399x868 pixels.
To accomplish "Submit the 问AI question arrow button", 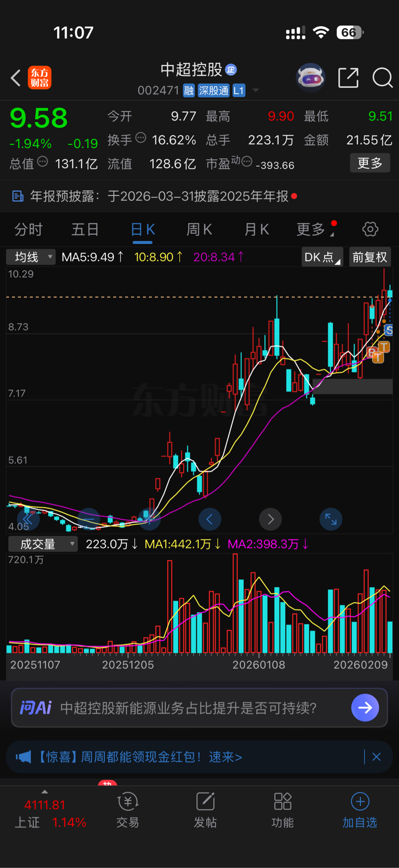I will pos(365,707).
